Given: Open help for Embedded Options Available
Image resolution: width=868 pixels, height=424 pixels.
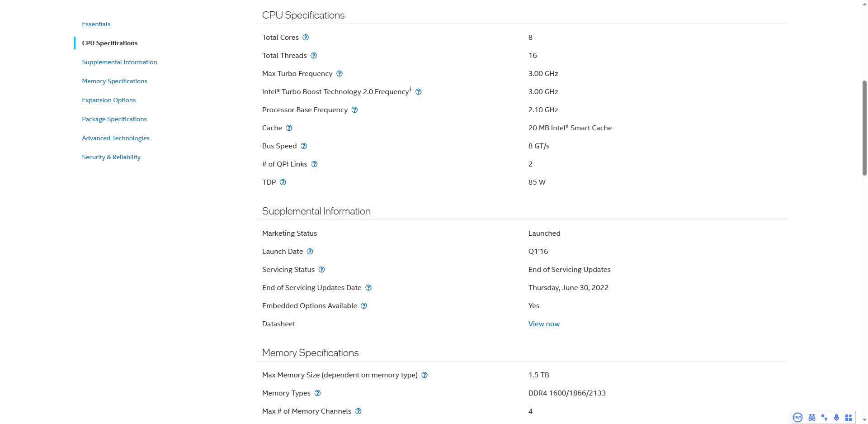Looking at the screenshot, I should point(364,306).
